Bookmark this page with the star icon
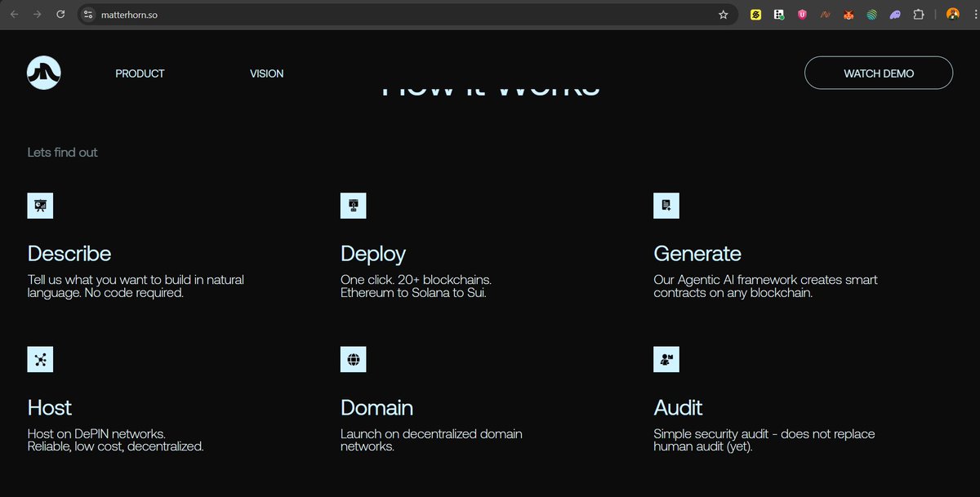The height and width of the screenshot is (497, 980). click(723, 15)
